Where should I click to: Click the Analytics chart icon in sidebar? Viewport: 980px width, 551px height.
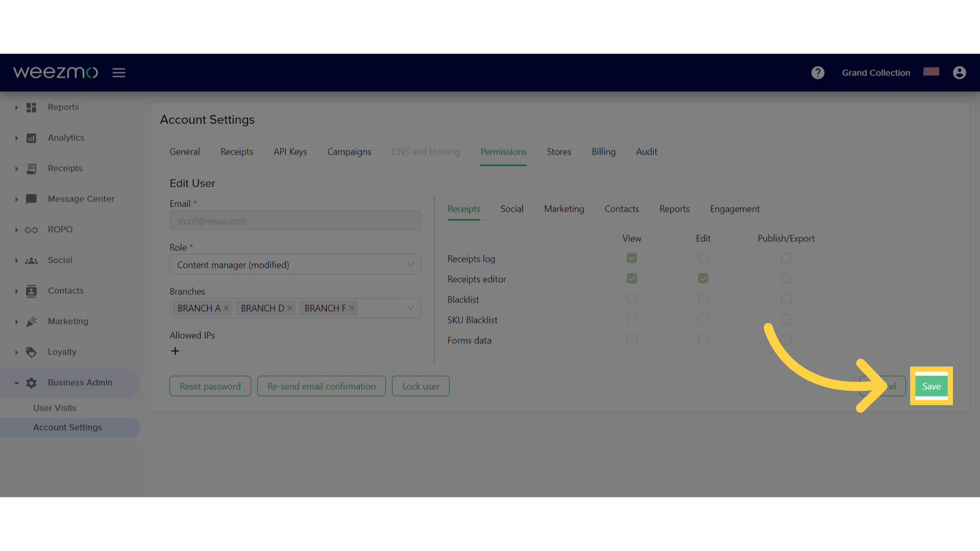31,138
